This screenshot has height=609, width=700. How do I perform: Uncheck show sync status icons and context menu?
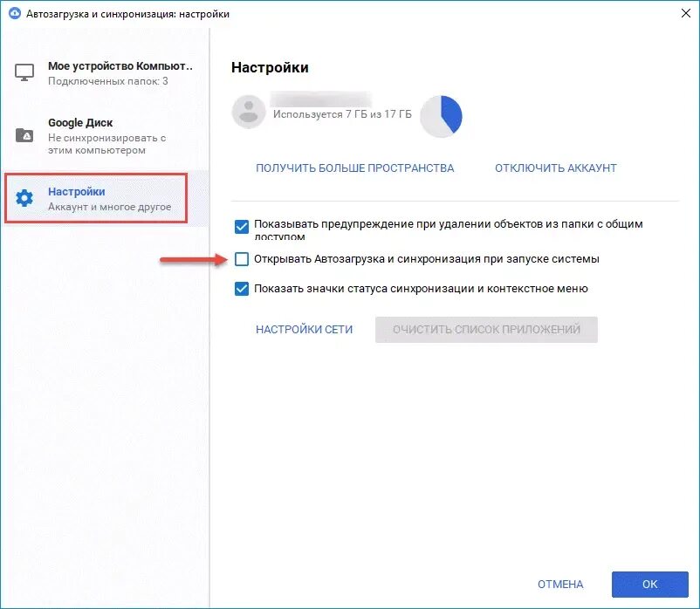pos(242,289)
